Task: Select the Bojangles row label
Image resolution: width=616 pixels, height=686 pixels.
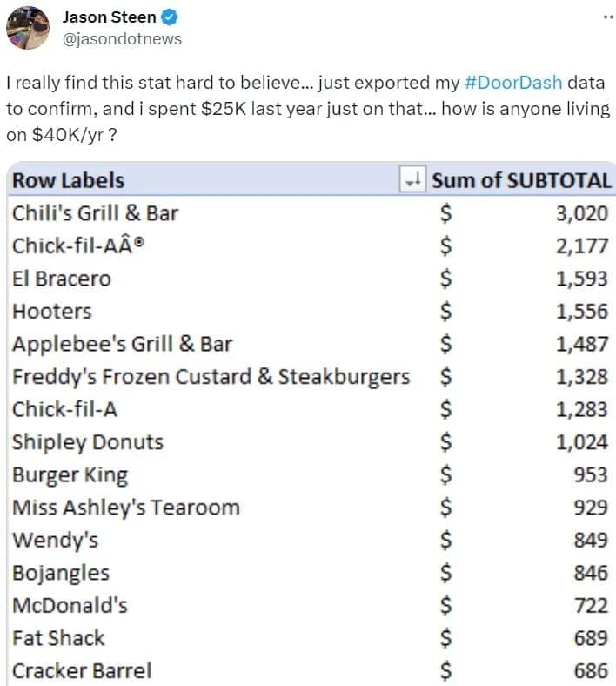Action: 61,573
